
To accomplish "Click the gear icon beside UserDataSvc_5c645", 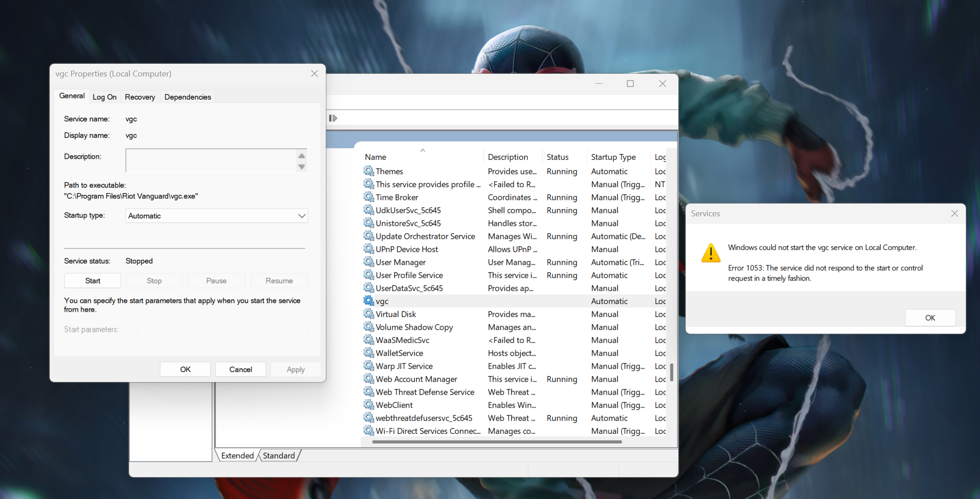I will (369, 288).
